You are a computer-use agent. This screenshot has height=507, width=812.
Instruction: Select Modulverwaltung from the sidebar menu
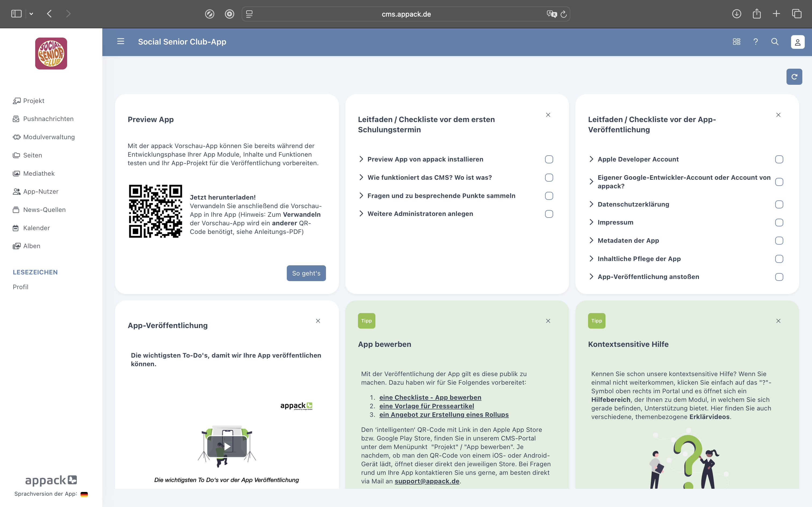click(49, 137)
